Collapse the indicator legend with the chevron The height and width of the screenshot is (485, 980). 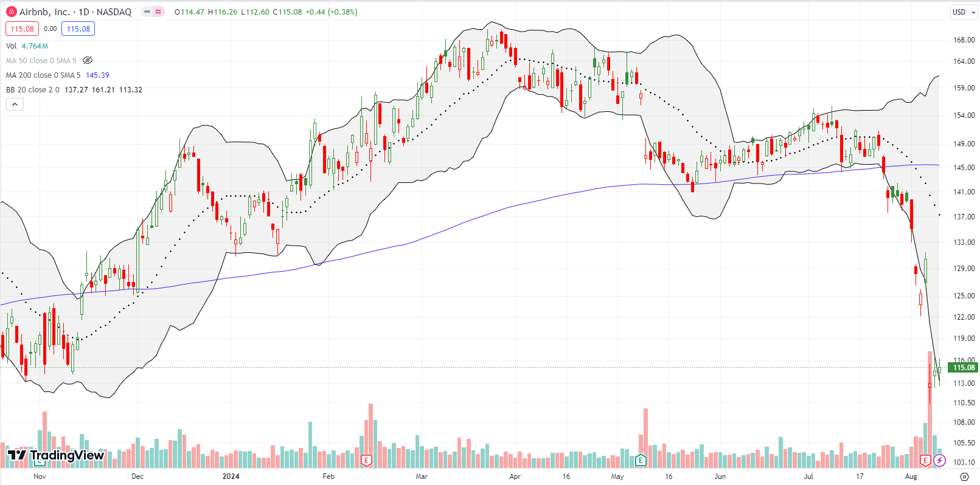point(15,105)
